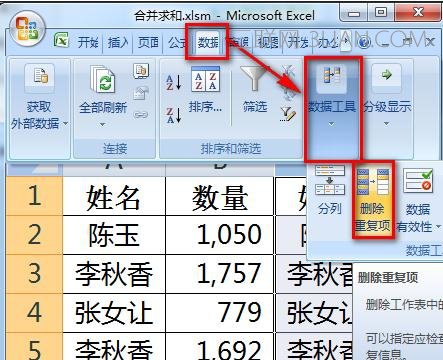Click the 全部刷新 refresh all icon

point(103,97)
